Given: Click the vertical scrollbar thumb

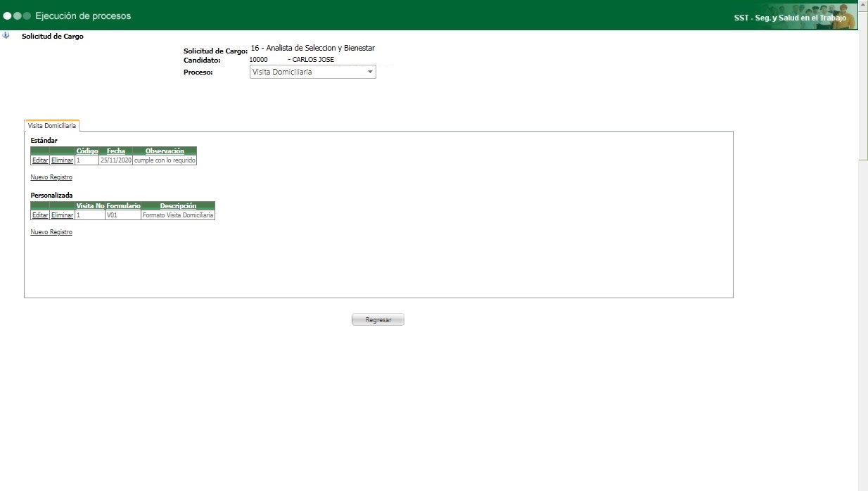Looking at the screenshot, I should coord(863,84).
